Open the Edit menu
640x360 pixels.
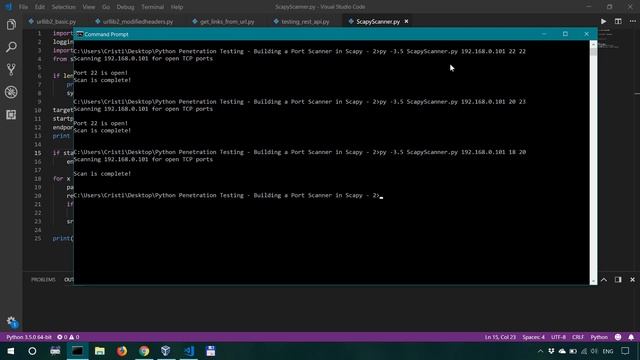click(x=40, y=7)
